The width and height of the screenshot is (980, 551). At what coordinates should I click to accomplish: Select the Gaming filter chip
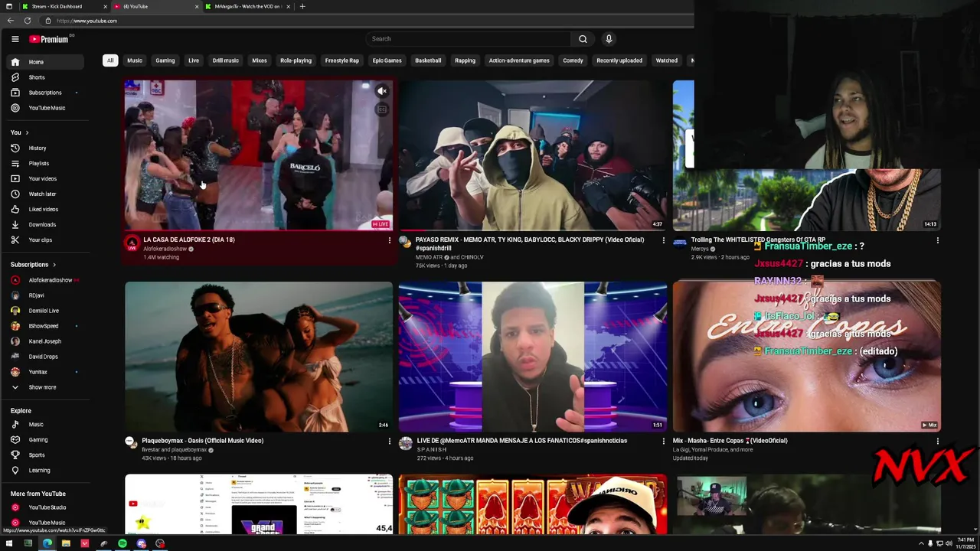pyautogui.click(x=165, y=60)
